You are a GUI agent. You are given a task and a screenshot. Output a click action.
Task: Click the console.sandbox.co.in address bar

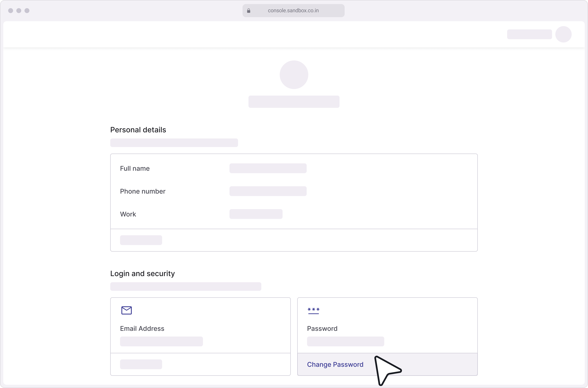click(293, 11)
